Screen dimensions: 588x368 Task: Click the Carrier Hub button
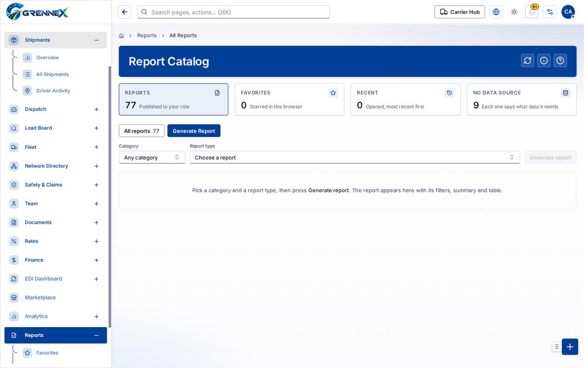tap(459, 12)
